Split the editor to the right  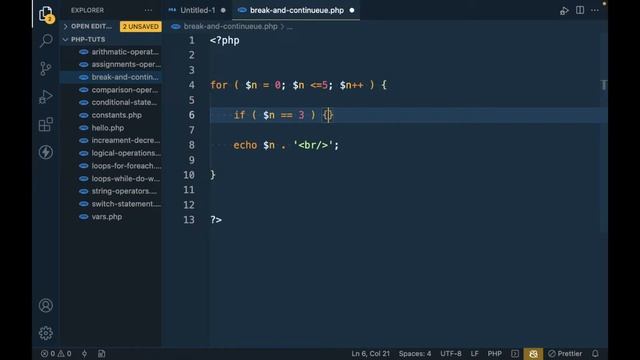pos(580,10)
